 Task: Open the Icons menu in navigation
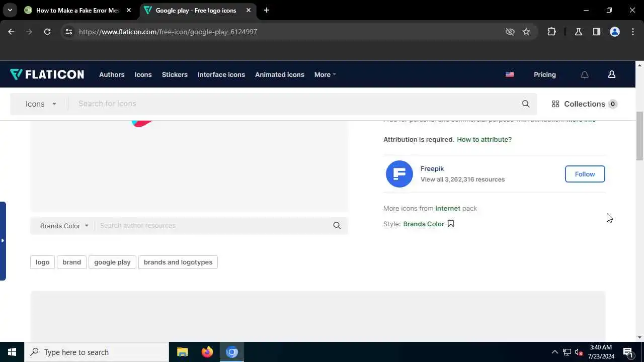tap(143, 74)
